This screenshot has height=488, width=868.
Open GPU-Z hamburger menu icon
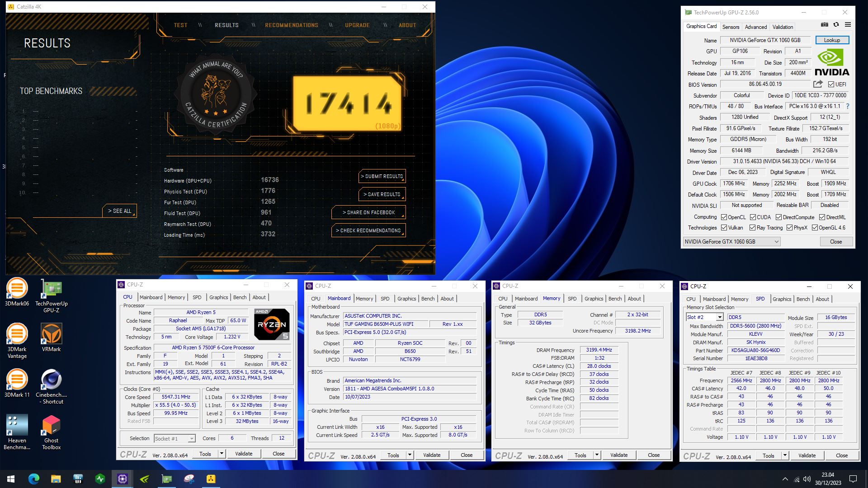coord(848,25)
